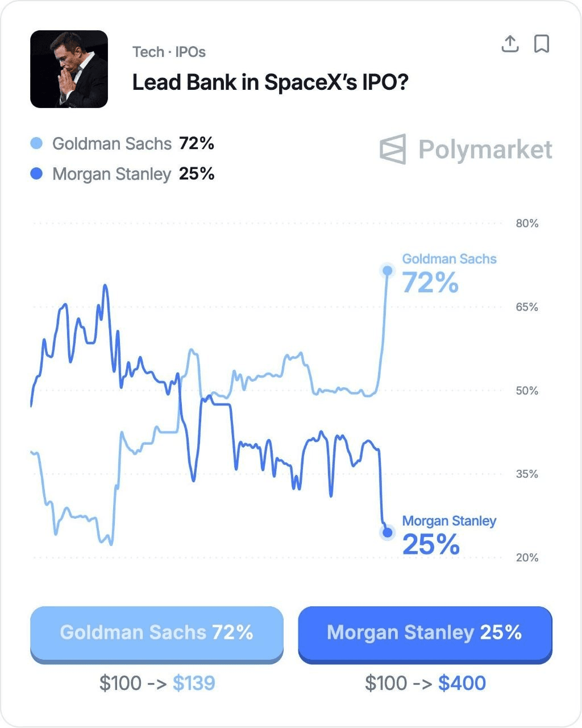The width and height of the screenshot is (582, 728).
Task: Select the Morgan Stanley legend label
Action: pos(112,174)
